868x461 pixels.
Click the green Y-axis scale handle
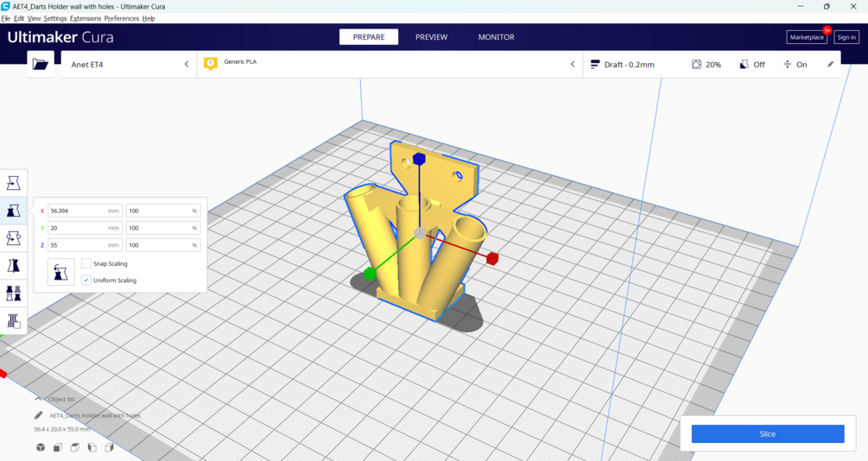(370, 274)
